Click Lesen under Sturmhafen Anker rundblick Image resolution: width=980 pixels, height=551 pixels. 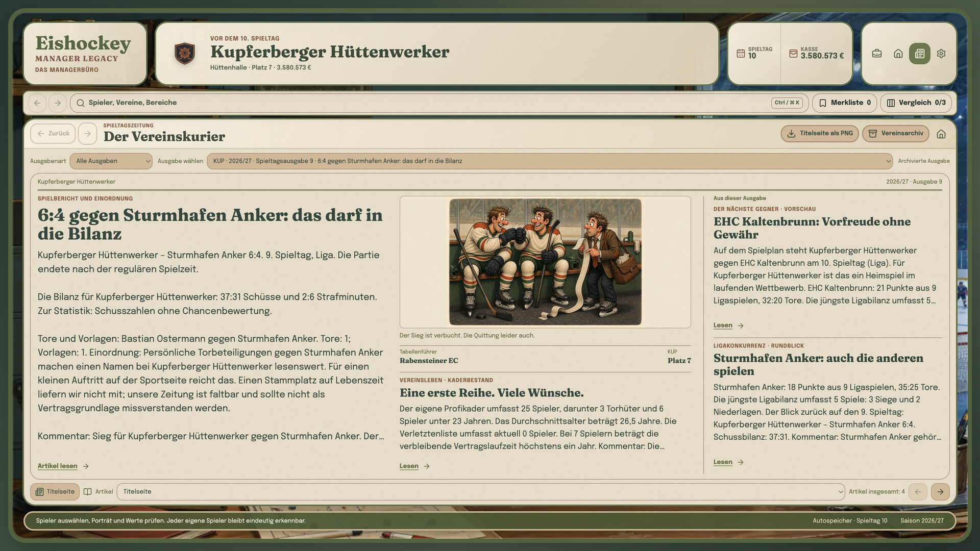pos(728,462)
